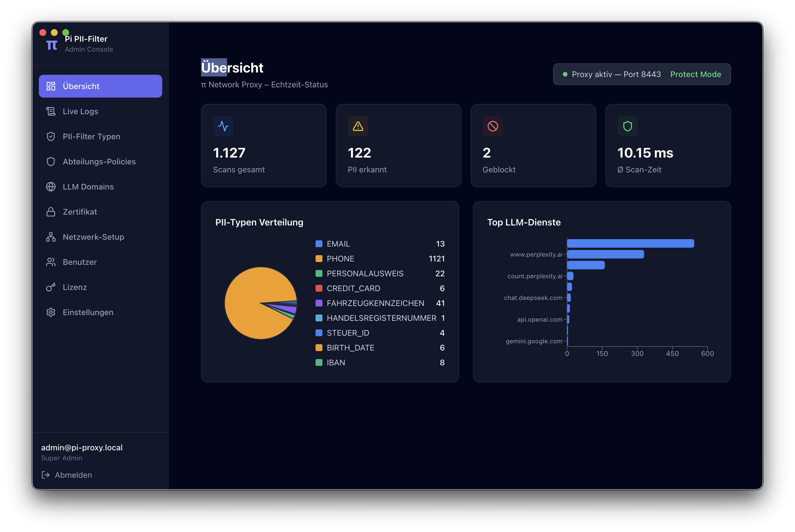
Task: Click the red blocked icon on the Geblockt card
Action: point(493,126)
